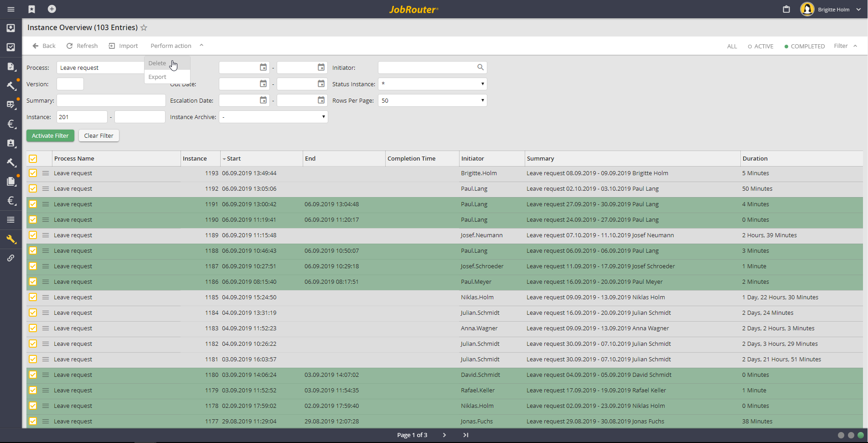Sort by Duration column header
This screenshot has height=443, width=868.
point(755,159)
